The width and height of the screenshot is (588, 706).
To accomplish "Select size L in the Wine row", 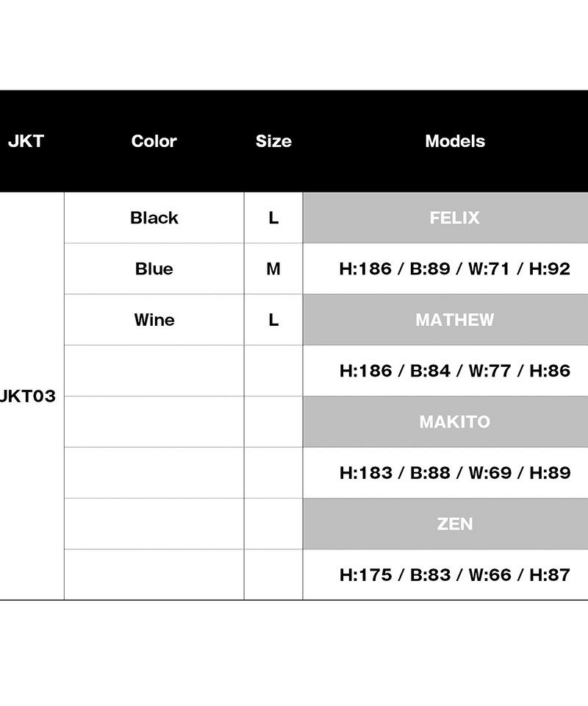I will 273,320.
